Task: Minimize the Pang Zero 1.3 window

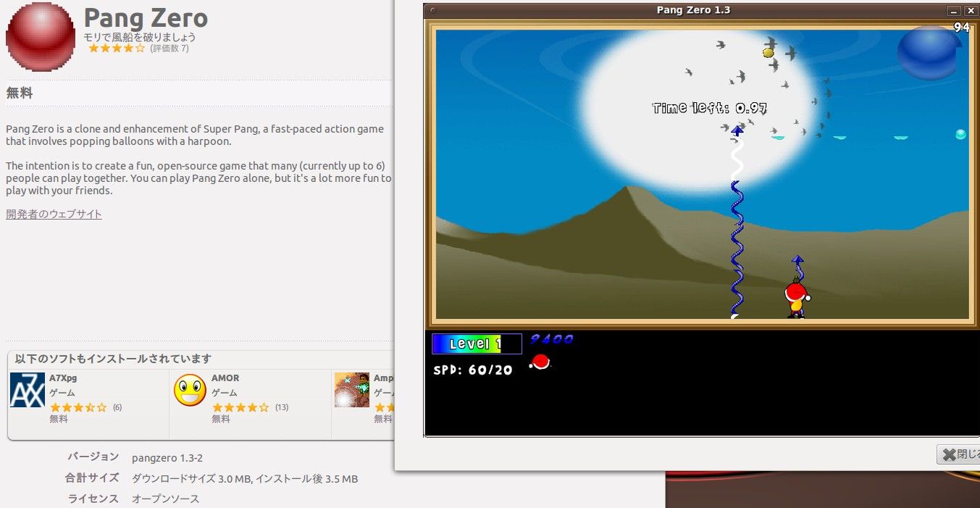Action: click(954, 10)
